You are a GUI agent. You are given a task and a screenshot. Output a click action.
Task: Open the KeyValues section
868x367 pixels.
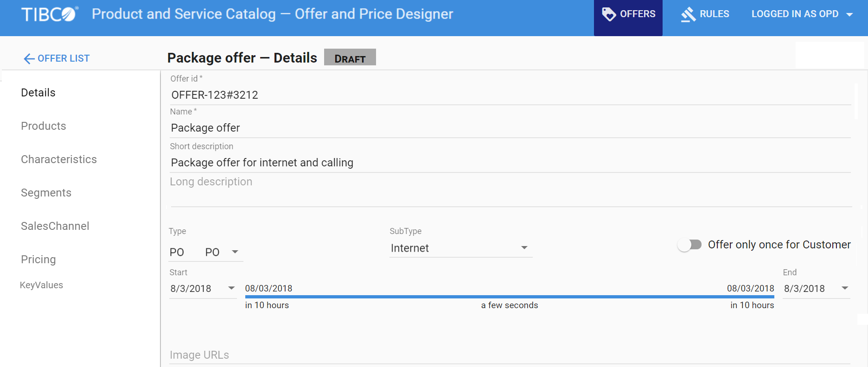(x=41, y=285)
